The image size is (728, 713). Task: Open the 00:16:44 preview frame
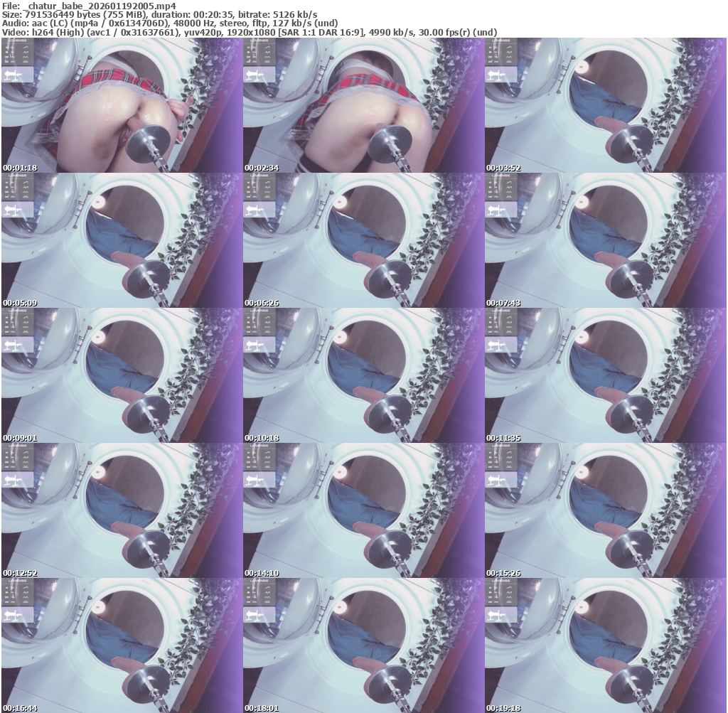pos(122,645)
